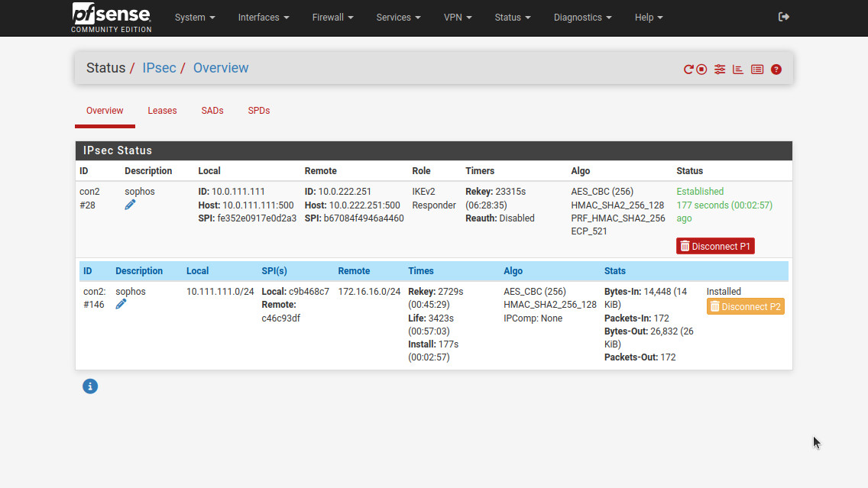Open related settings sliders icon

tap(720, 69)
